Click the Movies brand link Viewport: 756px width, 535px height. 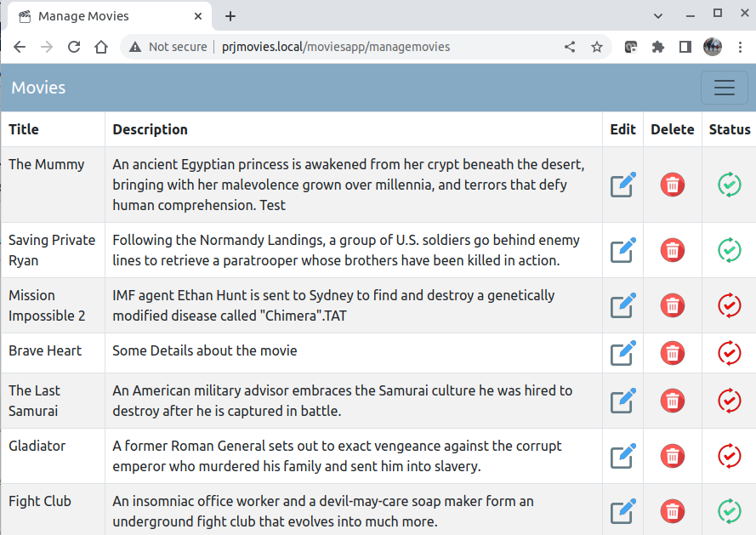(38, 88)
